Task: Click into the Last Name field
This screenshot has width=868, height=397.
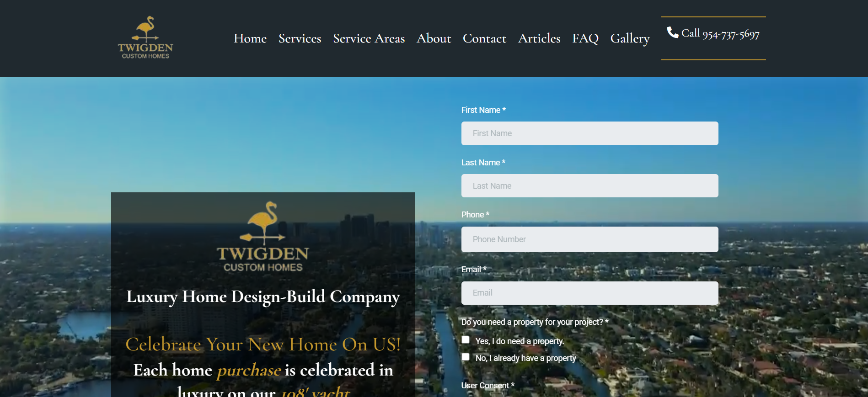Action: click(x=590, y=186)
